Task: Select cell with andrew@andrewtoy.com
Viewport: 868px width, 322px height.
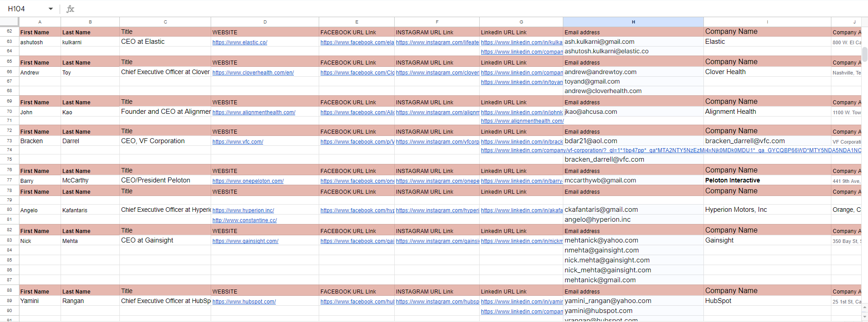Action: point(633,72)
